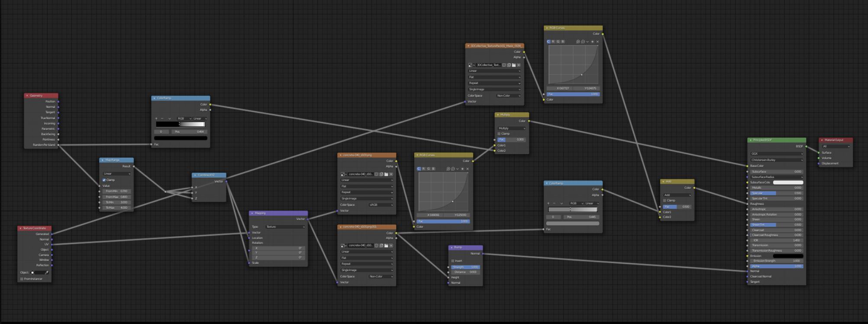Click the eyedropper icon in Texture Coordinate node
The height and width of the screenshot is (324, 868).
click(x=47, y=272)
